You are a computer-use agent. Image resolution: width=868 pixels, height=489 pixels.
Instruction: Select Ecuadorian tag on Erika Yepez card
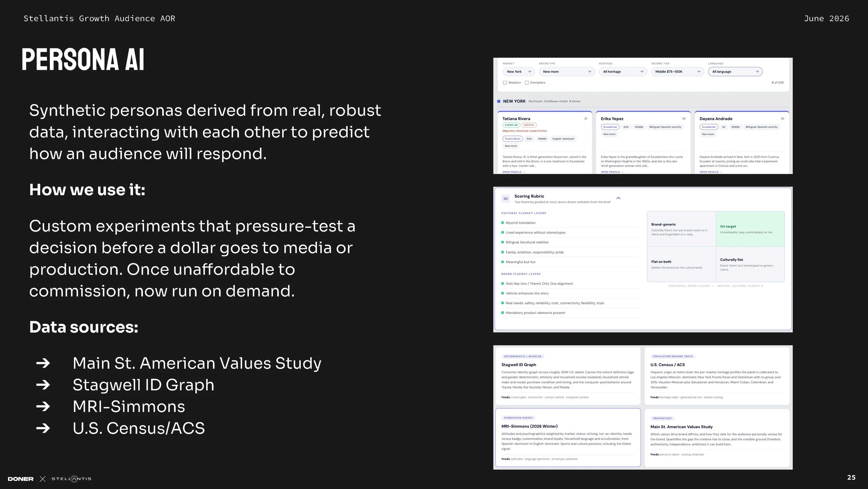[610, 127]
